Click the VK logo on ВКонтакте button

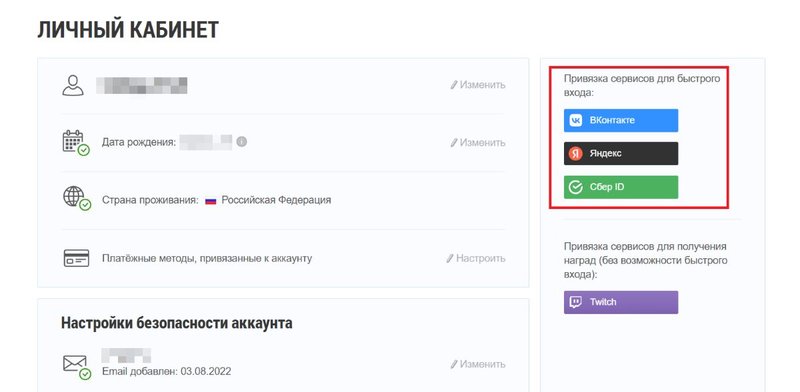tap(576, 120)
